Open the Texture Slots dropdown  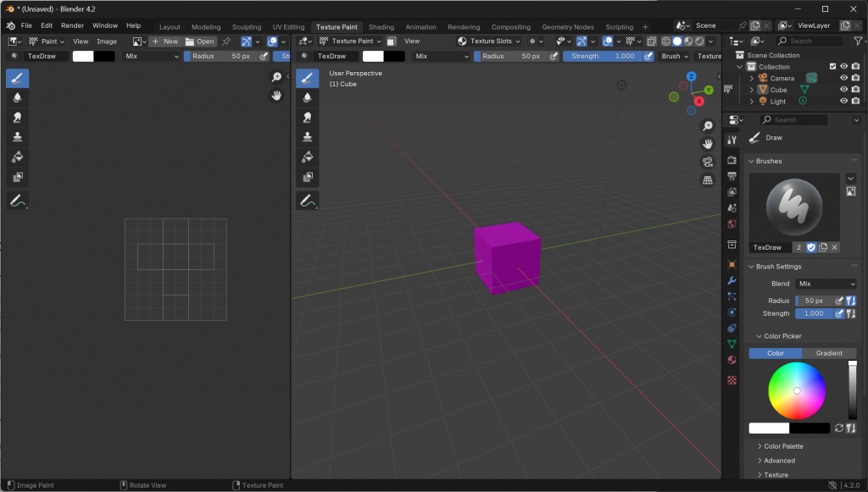[x=489, y=41]
